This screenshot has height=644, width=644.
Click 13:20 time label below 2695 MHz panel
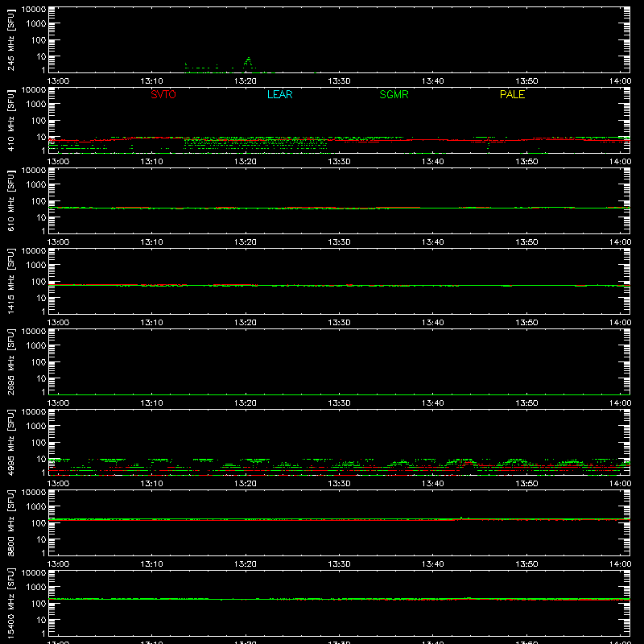click(x=246, y=403)
